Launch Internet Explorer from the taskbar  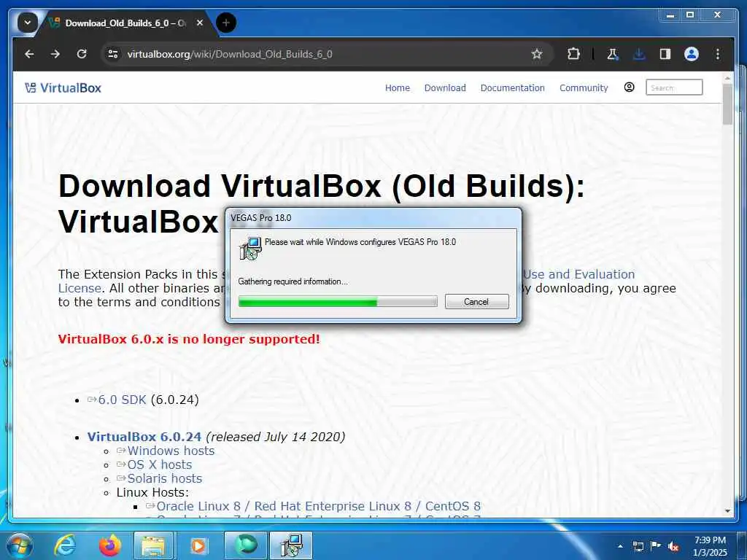pos(64,545)
